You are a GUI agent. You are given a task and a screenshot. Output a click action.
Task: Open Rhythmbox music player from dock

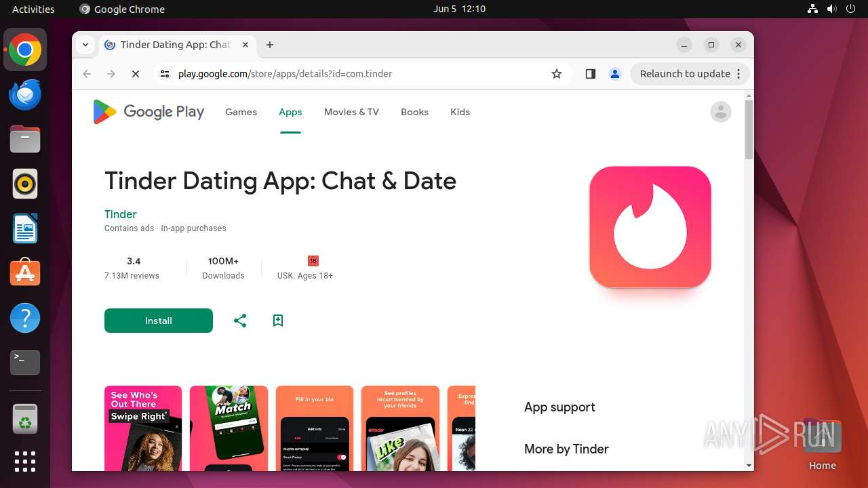(x=25, y=184)
